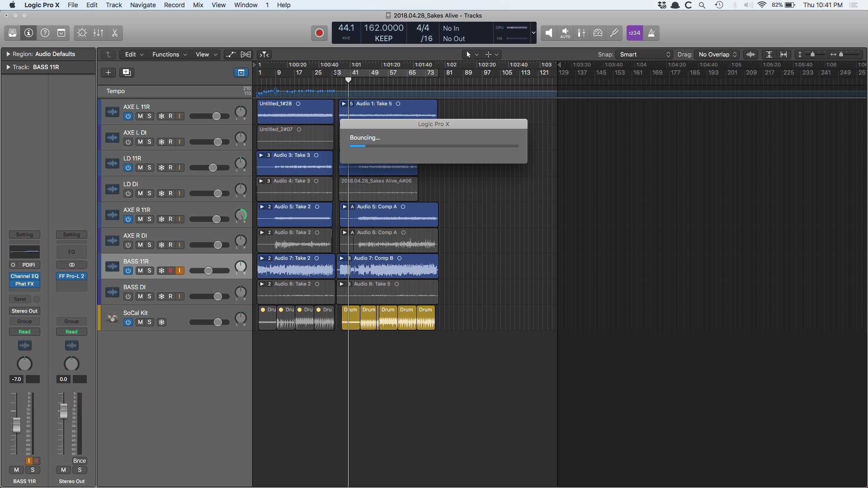Toggle the global tracks button

click(241, 73)
